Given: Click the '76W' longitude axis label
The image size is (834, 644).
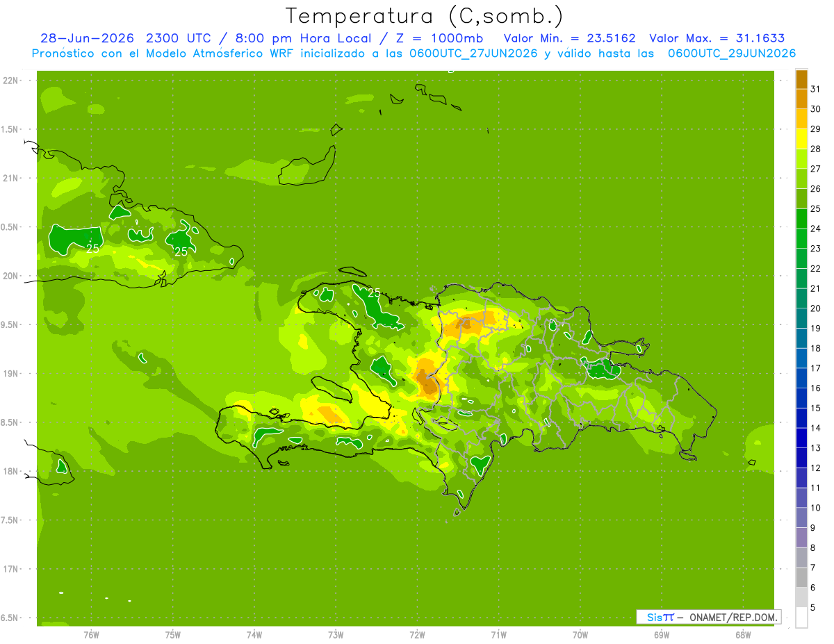Looking at the screenshot, I should (x=91, y=635).
